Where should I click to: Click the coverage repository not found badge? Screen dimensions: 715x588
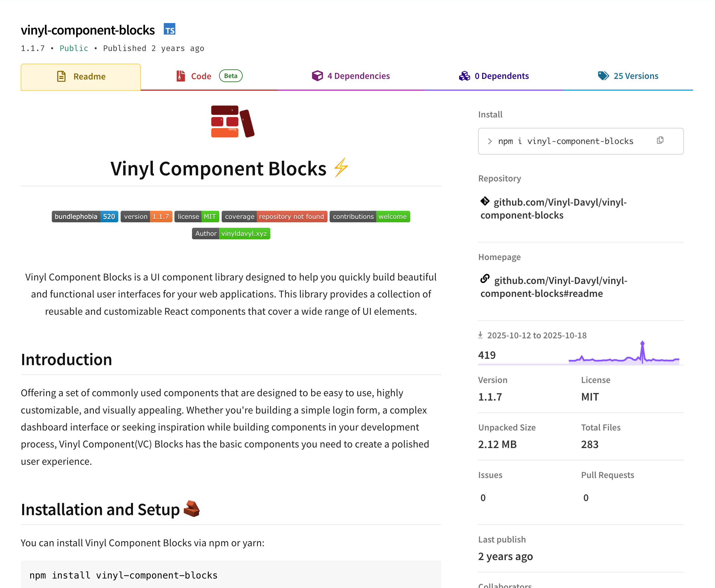click(274, 217)
